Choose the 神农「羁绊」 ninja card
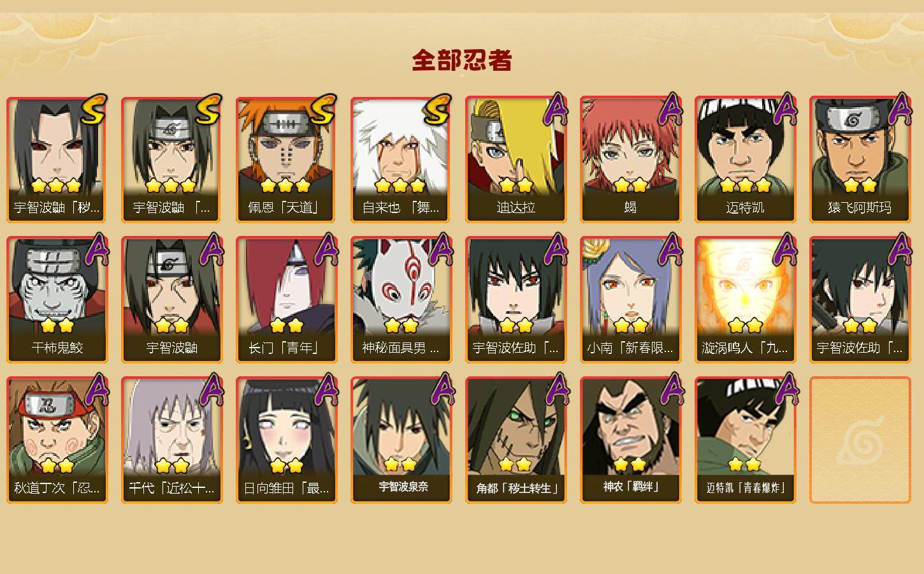Viewport: 924px width, 574px height. coord(630,440)
